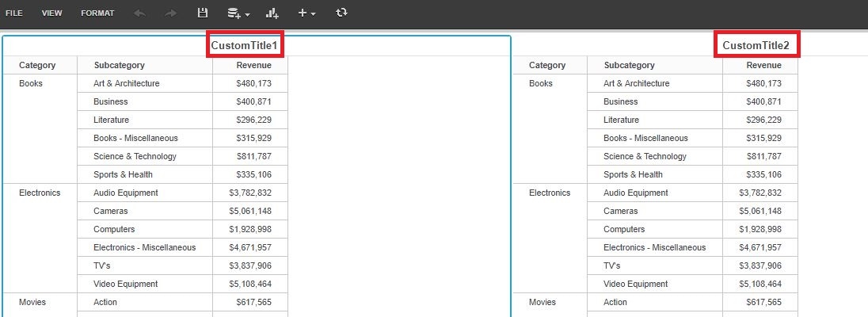Select the CustomTitle2 visualization title
The image size is (868, 317).
tap(756, 46)
